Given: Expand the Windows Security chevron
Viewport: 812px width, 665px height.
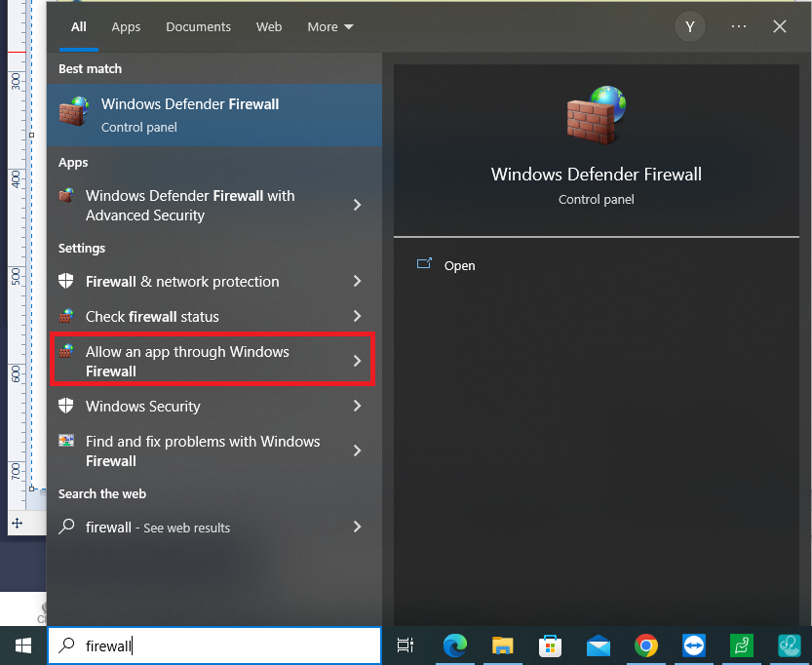Looking at the screenshot, I should pos(358,406).
